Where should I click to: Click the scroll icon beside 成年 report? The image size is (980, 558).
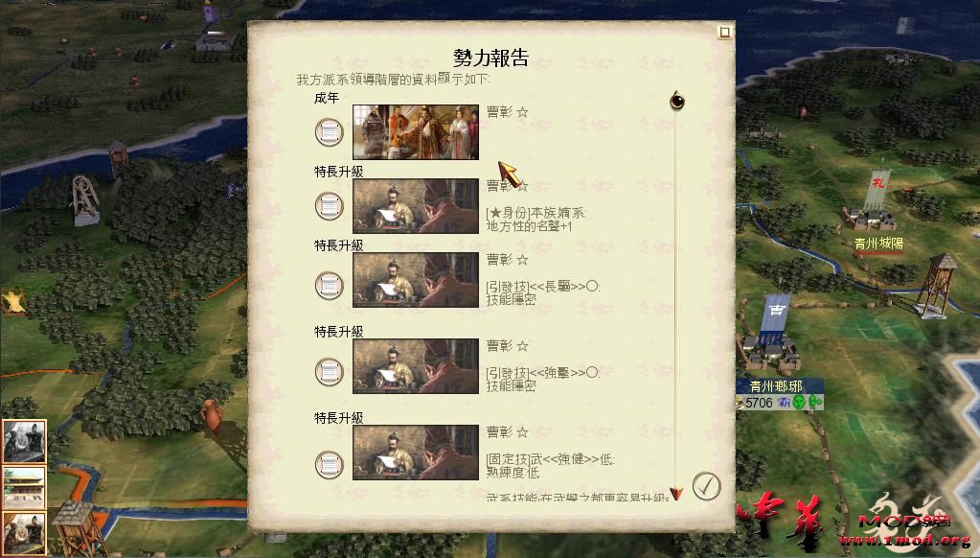(329, 132)
